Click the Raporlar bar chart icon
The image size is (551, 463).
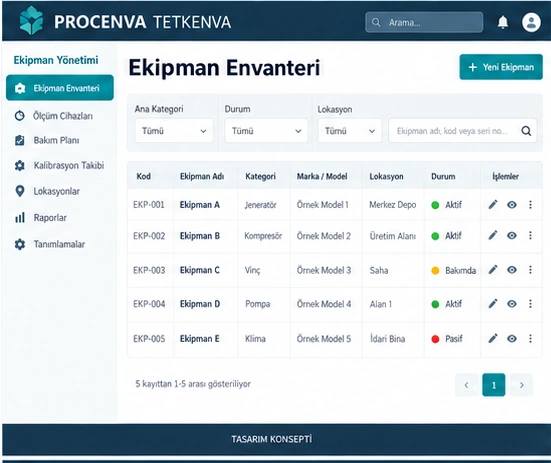point(20,217)
